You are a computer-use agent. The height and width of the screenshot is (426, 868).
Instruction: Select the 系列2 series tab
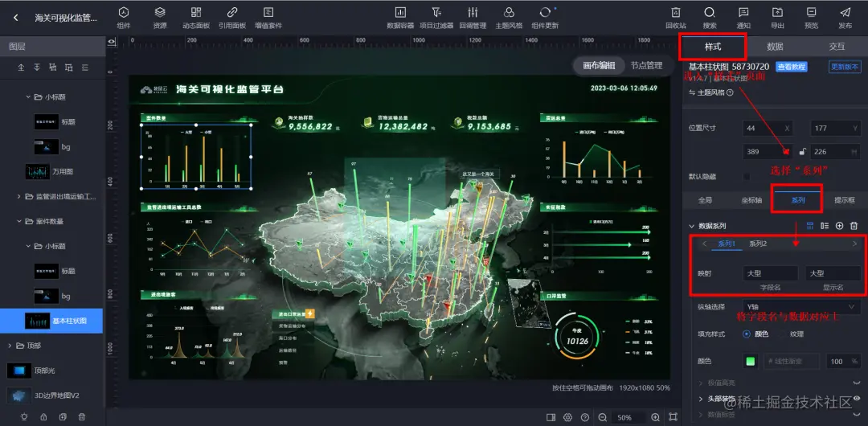tap(758, 244)
